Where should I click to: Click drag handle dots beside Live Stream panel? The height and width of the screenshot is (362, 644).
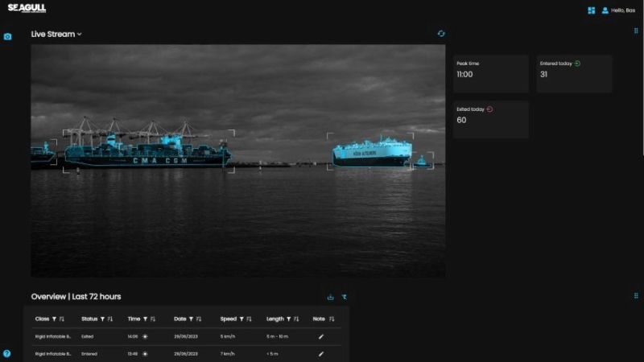(636, 31)
